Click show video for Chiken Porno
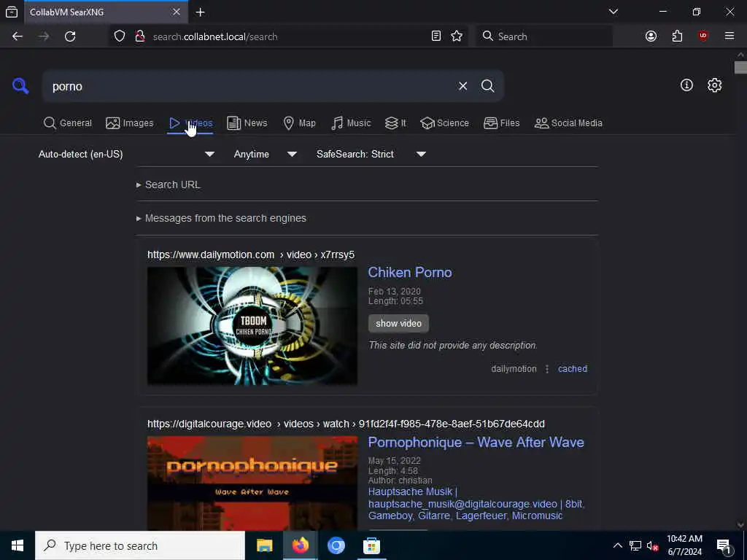Image resolution: width=747 pixels, height=560 pixels. (398, 323)
